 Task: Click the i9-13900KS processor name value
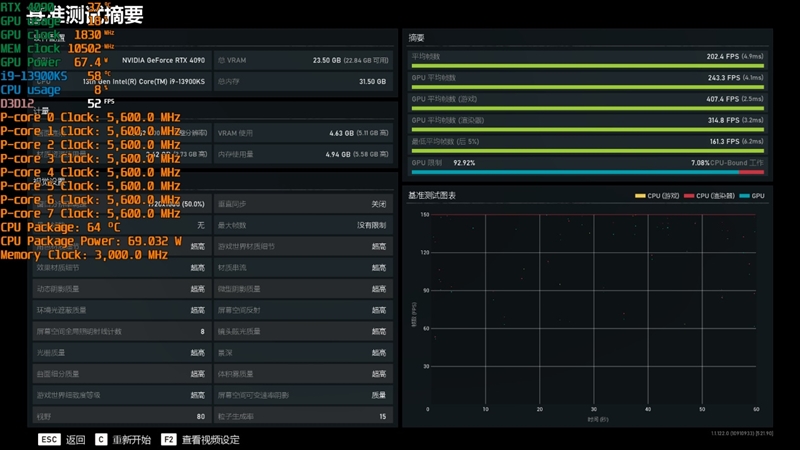pyautogui.click(x=144, y=82)
